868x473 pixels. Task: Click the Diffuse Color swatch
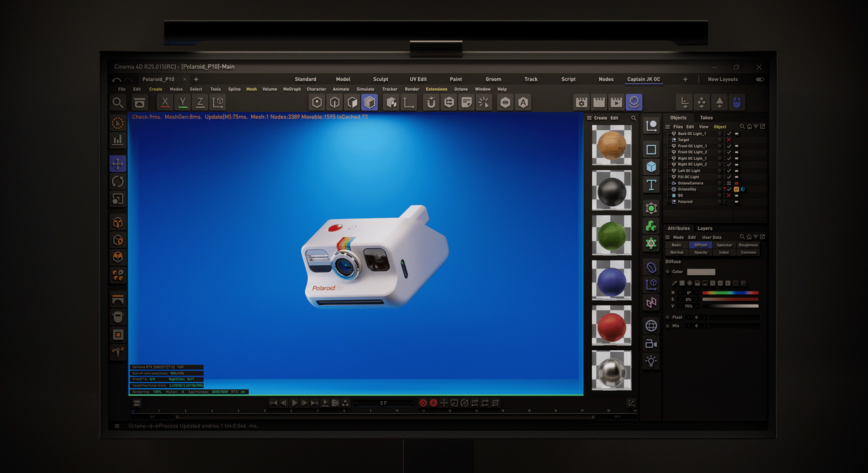coord(701,272)
